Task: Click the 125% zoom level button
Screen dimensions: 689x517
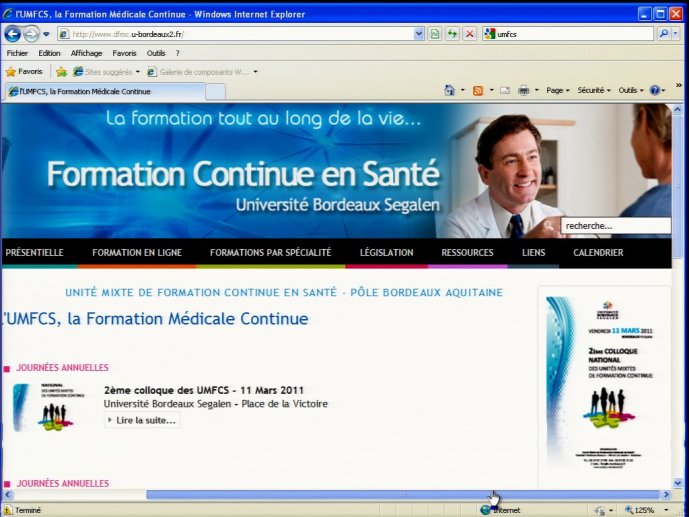Action: (640, 510)
